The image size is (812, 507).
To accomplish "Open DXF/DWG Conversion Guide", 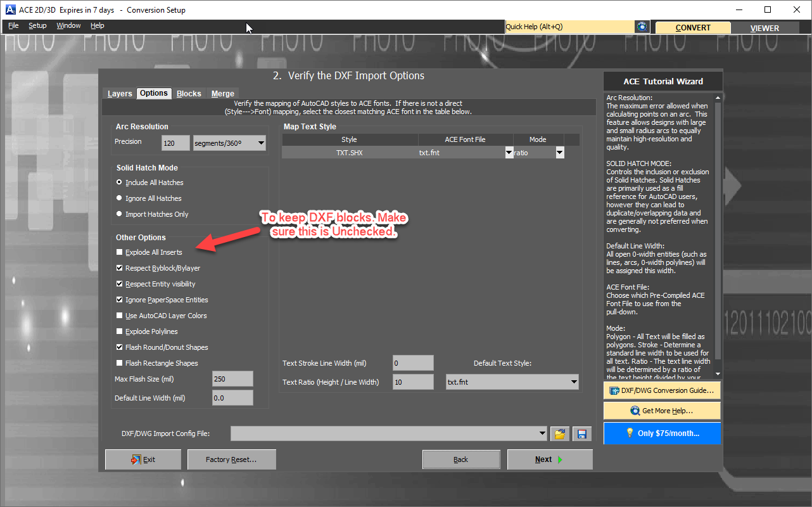I will [662, 390].
